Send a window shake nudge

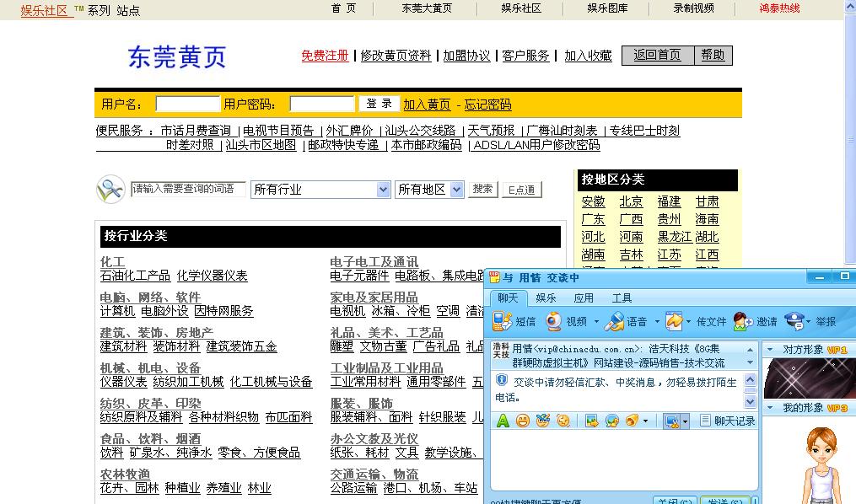click(x=563, y=421)
